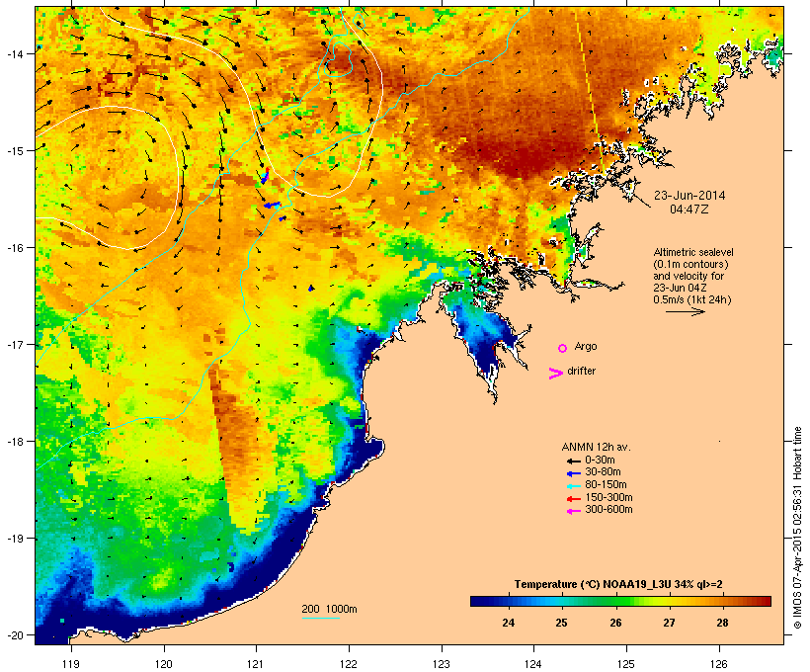Click the -19 latitude axis label
Image resolution: width=810 pixels, height=672 pixels.
click(x=15, y=539)
